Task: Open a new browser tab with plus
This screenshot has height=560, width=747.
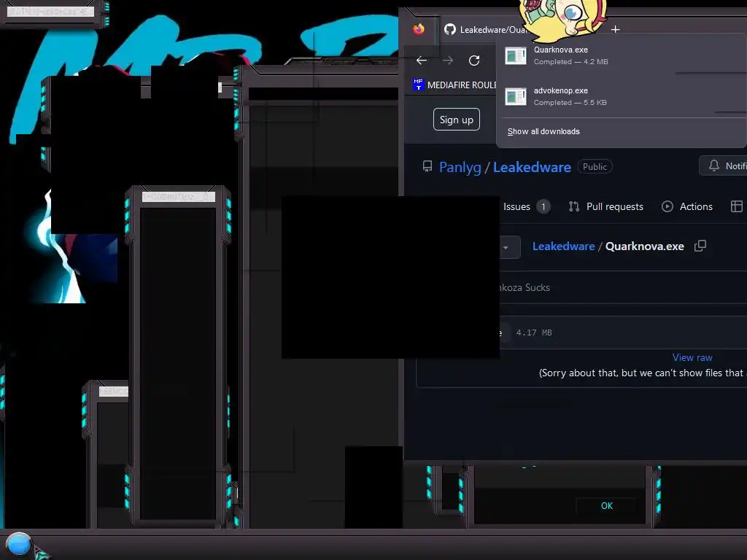Action: point(616,29)
